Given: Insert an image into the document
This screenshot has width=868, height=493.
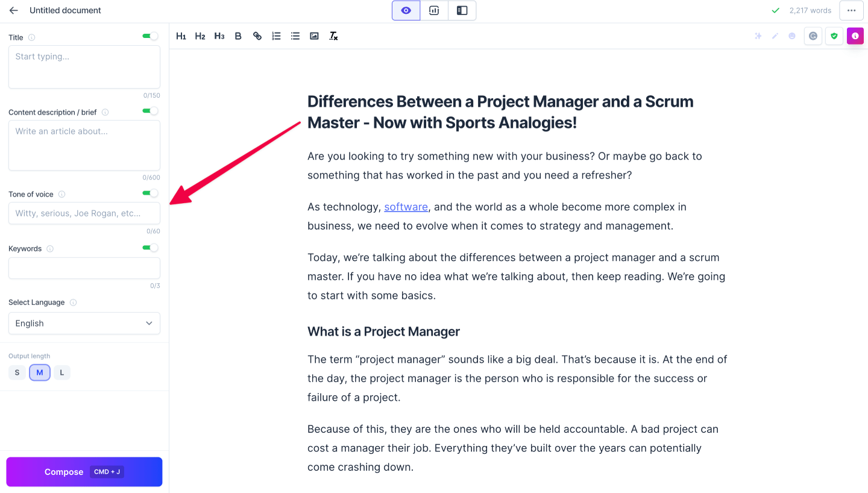Looking at the screenshot, I should (x=314, y=36).
